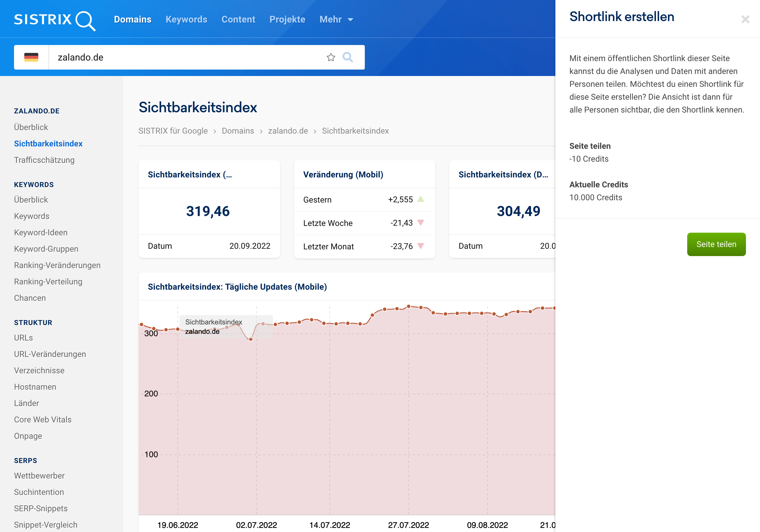The image size is (760, 532).
Task: Click breadcrumb zalando.de link
Action: point(288,131)
